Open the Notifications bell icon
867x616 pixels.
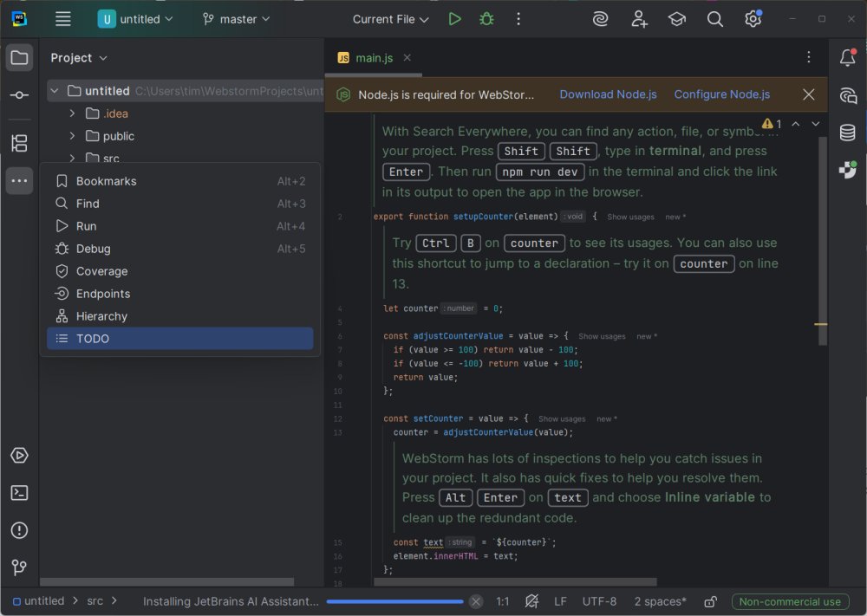pyautogui.click(x=848, y=58)
